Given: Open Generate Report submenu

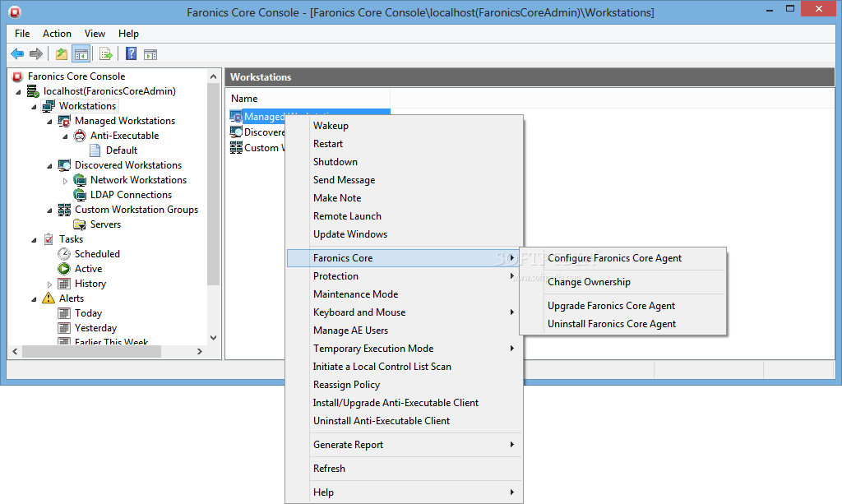Looking at the screenshot, I should [x=404, y=445].
